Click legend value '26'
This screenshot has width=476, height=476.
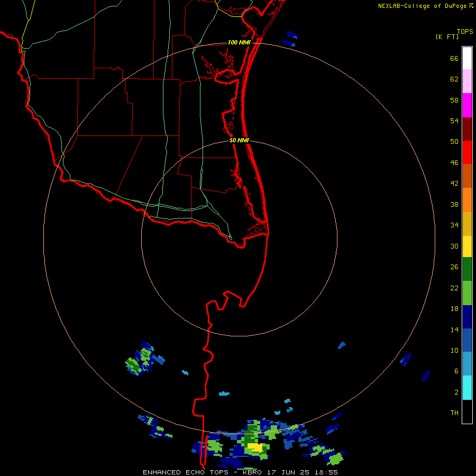tap(454, 267)
